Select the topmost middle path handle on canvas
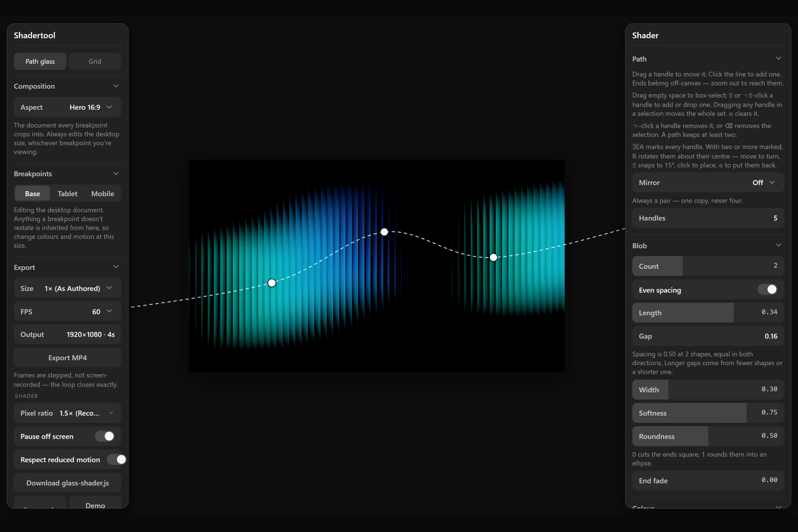This screenshot has width=798, height=532. [384, 232]
